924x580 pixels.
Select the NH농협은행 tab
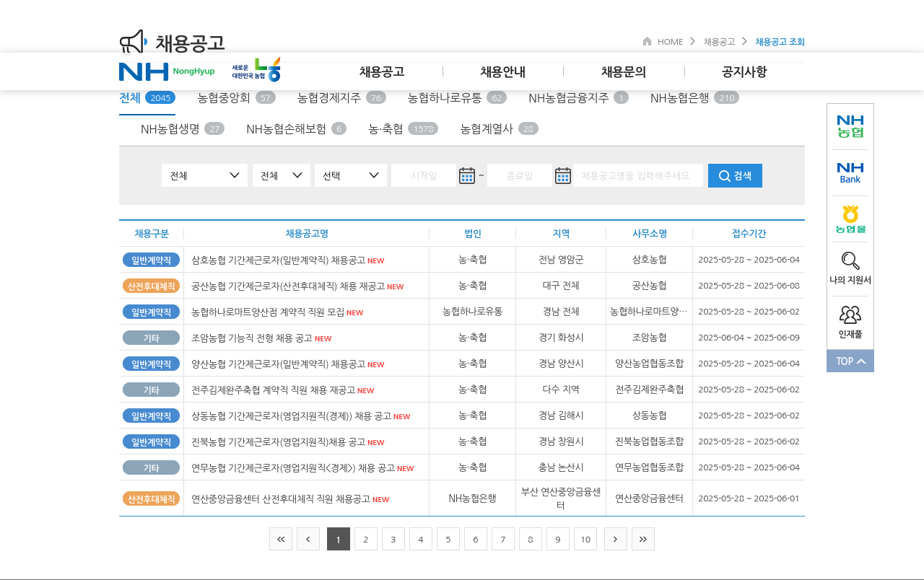click(694, 97)
